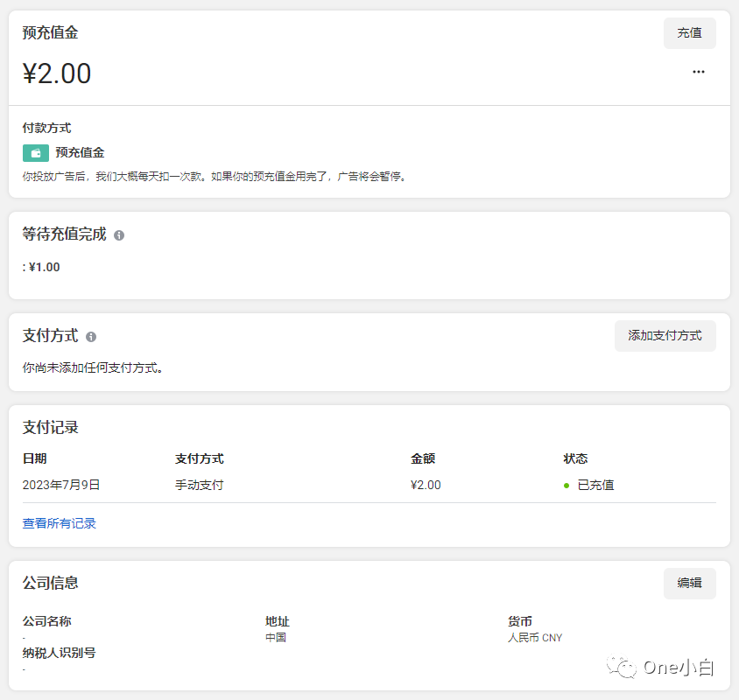Click the ¥2.00 balance amount
The height and width of the screenshot is (700, 739).
pyautogui.click(x=57, y=74)
